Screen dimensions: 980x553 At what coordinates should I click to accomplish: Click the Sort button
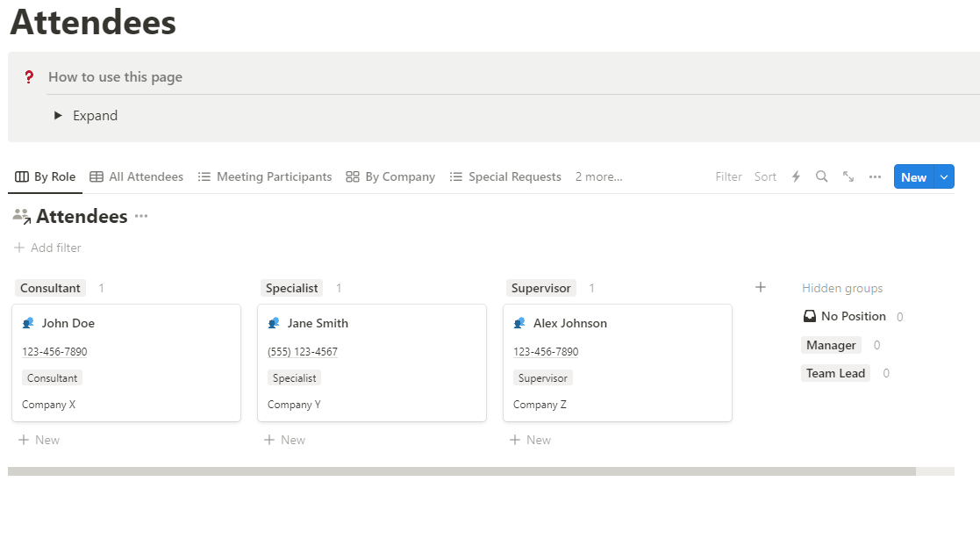point(765,176)
